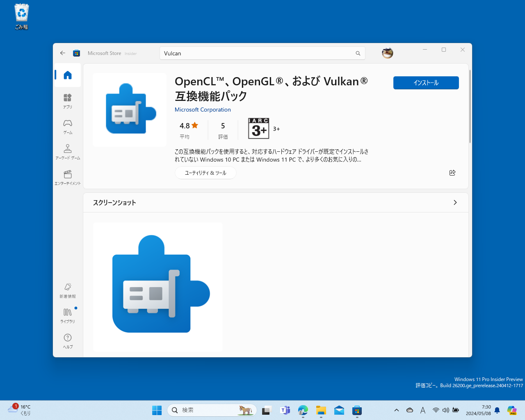Viewport: 525px width, 420px height.
Task: Switch to the ゲーム section
Action: pyautogui.click(x=68, y=126)
